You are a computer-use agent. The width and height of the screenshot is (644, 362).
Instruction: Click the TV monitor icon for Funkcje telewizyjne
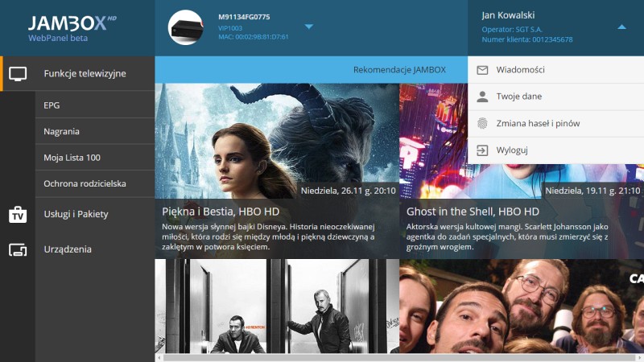18,74
